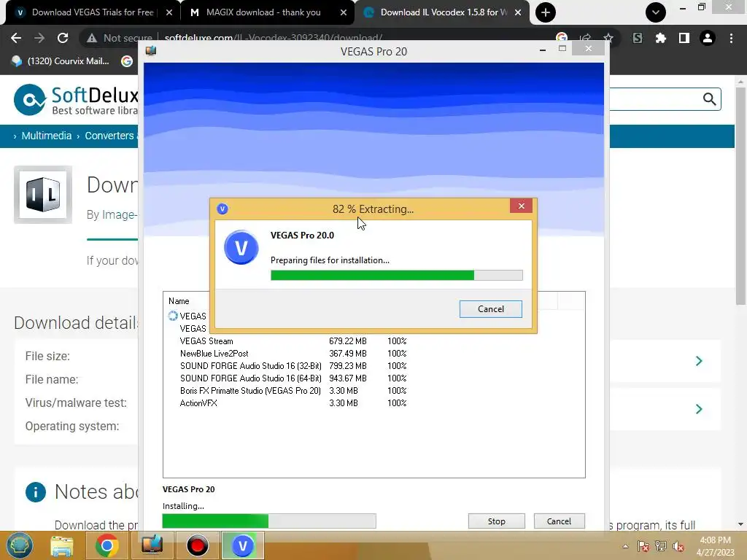Toggle Chrome side panel
The image size is (747, 560).
[x=684, y=38]
